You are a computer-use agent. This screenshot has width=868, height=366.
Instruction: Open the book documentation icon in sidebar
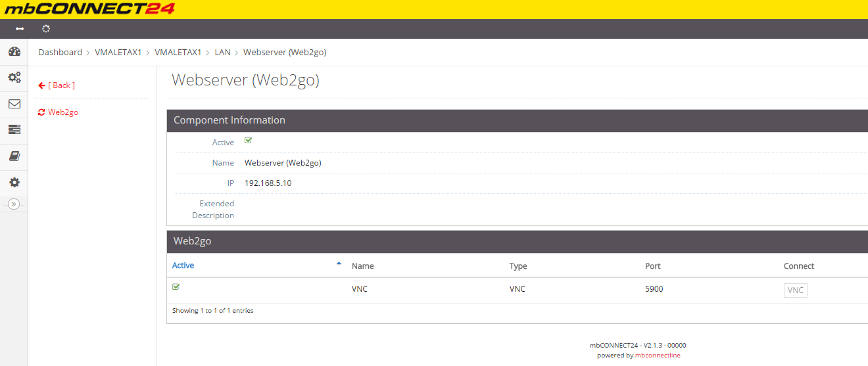(14, 156)
